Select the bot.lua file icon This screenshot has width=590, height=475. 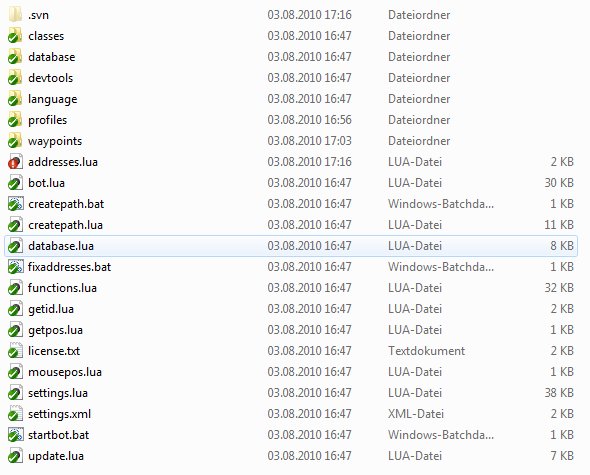pyautogui.click(x=15, y=183)
